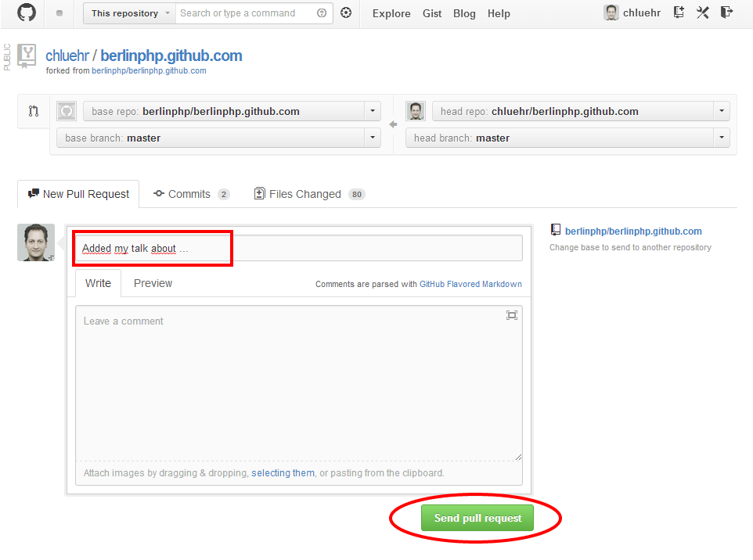Click the base repo owner avatar
The image size is (753, 560).
pyautogui.click(x=67, y=111)
